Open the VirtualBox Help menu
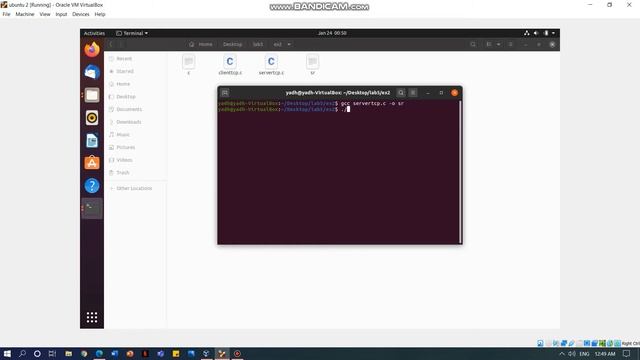 (x=100, y=14)
